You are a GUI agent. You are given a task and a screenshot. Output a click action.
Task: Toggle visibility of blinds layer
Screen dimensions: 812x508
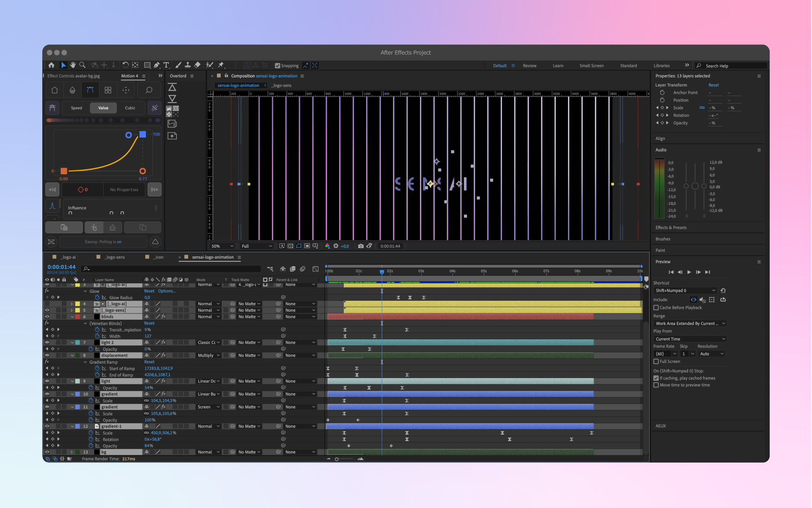pos(47,316)
